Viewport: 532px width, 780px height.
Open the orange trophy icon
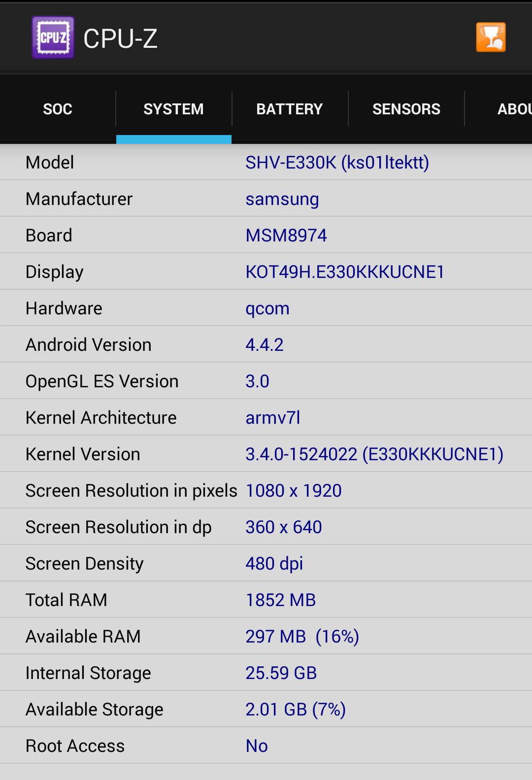coord(491,37)
